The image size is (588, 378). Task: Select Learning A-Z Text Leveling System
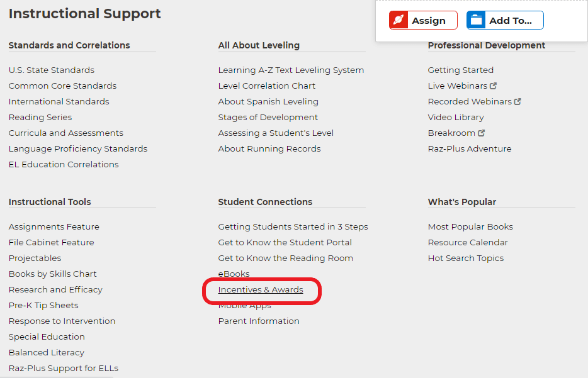[x=291, y=70]
